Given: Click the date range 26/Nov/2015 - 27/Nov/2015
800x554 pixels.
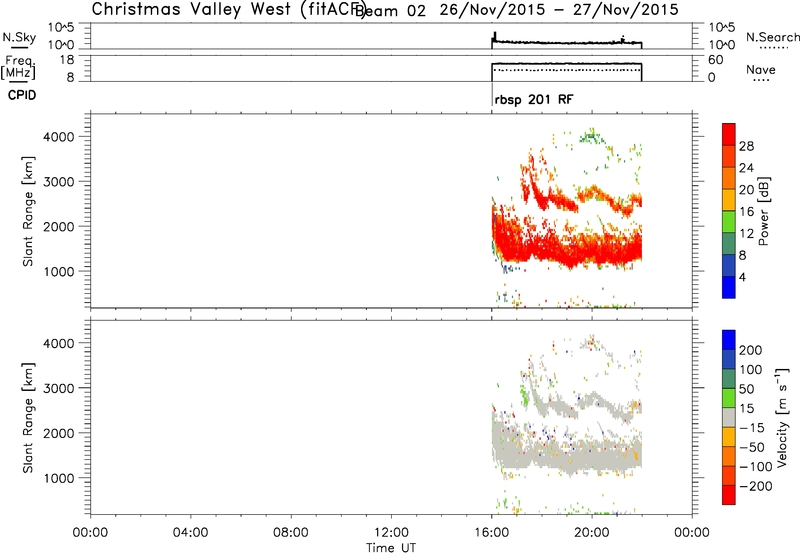Looking at the screenshot, I should point(559,9).
